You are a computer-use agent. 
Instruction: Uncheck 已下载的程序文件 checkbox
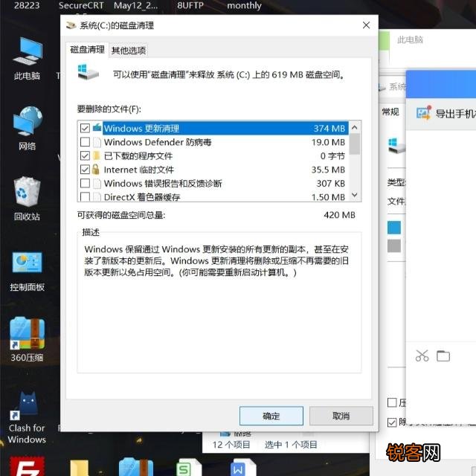(85, 155)
